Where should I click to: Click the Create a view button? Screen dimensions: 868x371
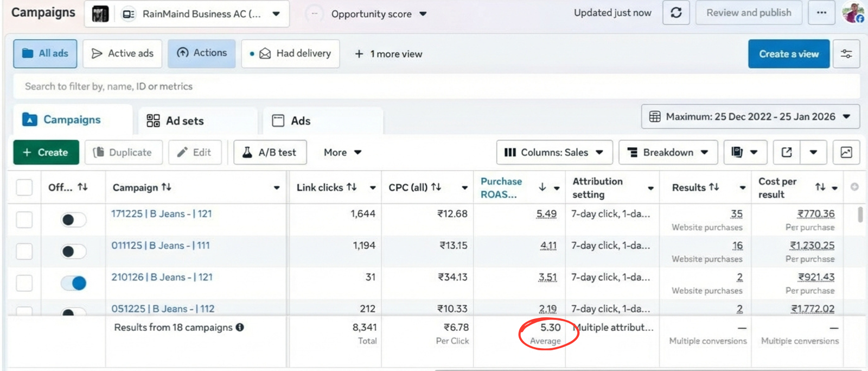point(789,54)
